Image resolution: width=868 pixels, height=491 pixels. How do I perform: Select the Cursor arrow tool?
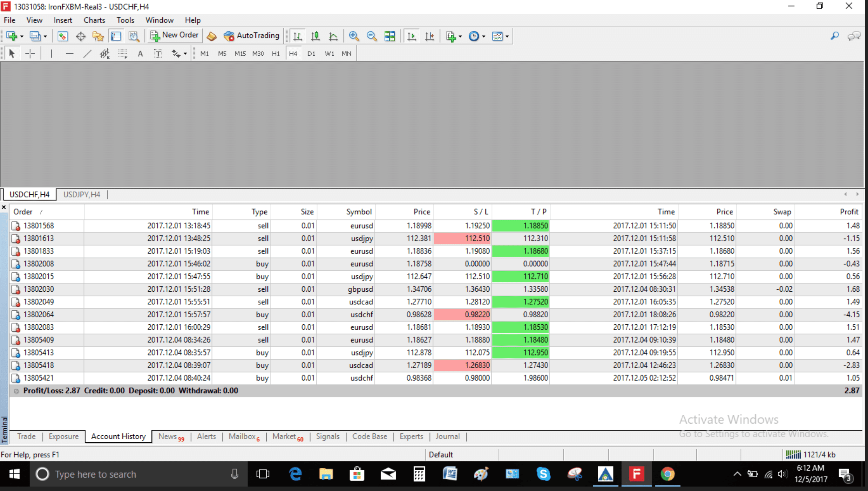pyautogui.click(x=12, y=53)
